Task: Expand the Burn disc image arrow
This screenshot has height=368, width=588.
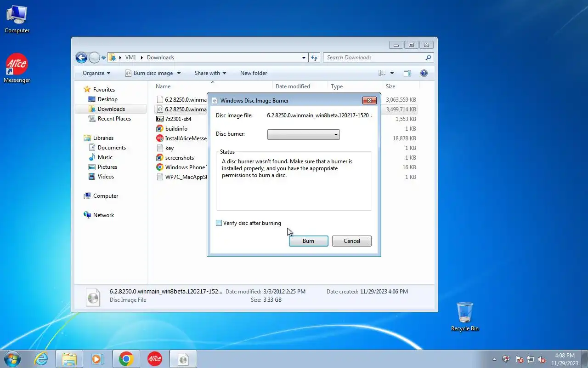Action: click(x=179, y=73)
